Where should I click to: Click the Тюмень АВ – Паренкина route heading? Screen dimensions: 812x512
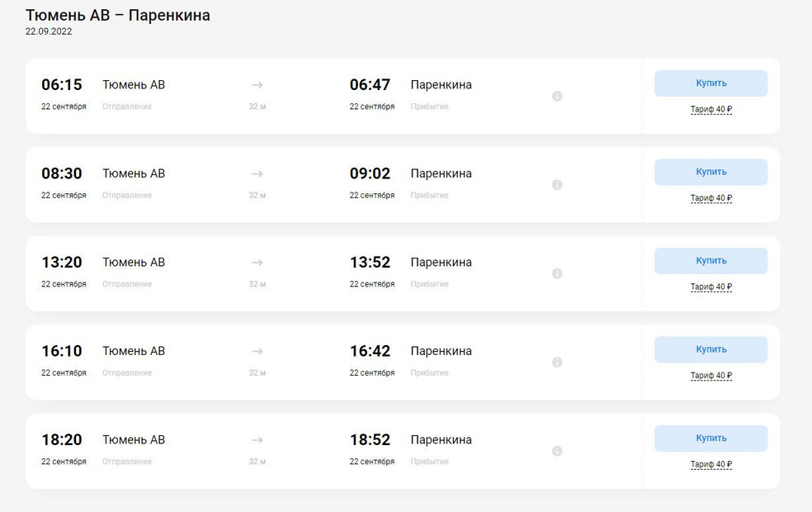coord(118,16)
